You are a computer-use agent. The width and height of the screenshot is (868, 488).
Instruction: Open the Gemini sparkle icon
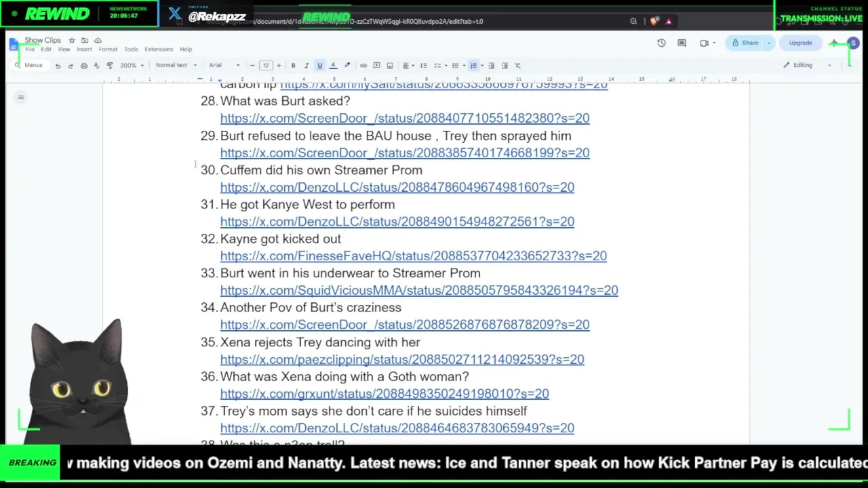[x=834, y=43]
